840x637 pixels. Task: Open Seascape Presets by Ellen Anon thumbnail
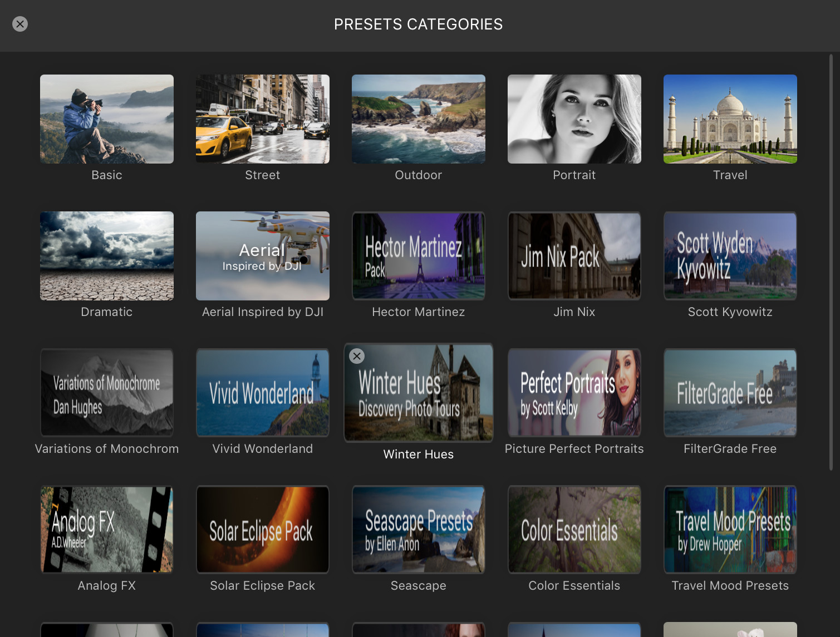(x=419, y=530)
